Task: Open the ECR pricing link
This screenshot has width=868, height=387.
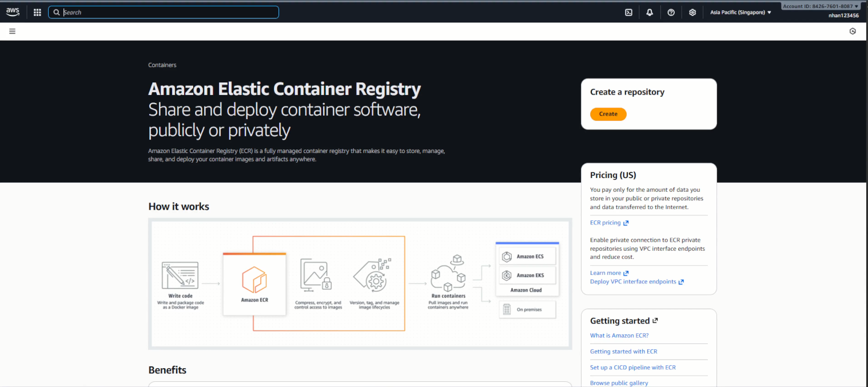Action: (606, 223)
